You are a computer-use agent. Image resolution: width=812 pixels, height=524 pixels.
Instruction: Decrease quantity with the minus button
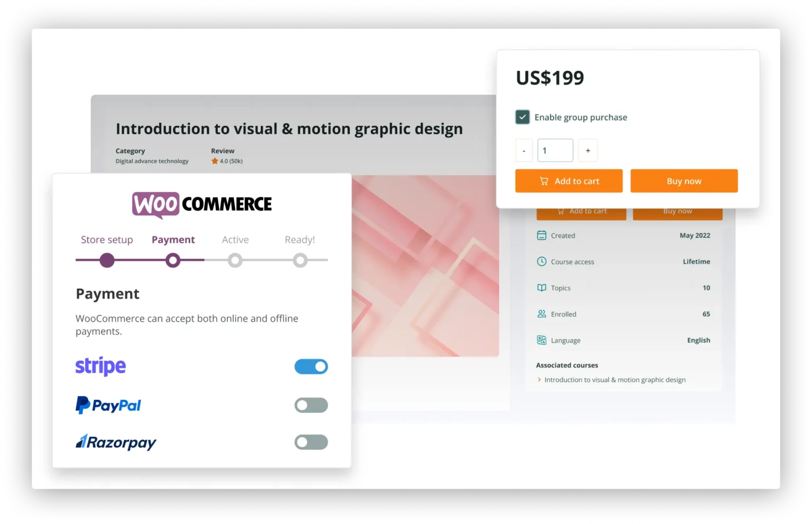coord(524,151)
